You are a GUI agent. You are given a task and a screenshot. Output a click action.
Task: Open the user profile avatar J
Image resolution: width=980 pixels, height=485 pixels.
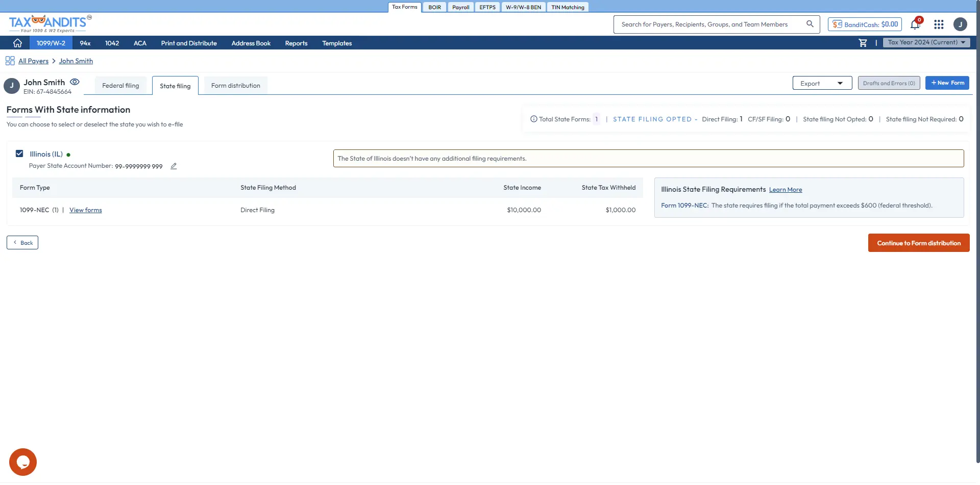960,24
